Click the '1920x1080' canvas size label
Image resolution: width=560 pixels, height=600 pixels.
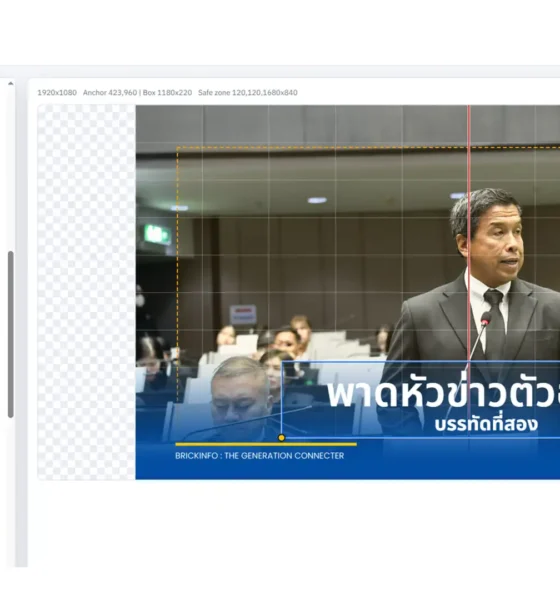pyautogui.click(x=57, y=93)
